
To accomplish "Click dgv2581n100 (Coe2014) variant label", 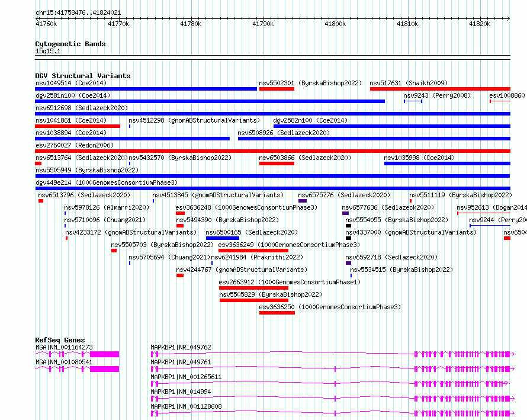I will [x=73, y=95].
